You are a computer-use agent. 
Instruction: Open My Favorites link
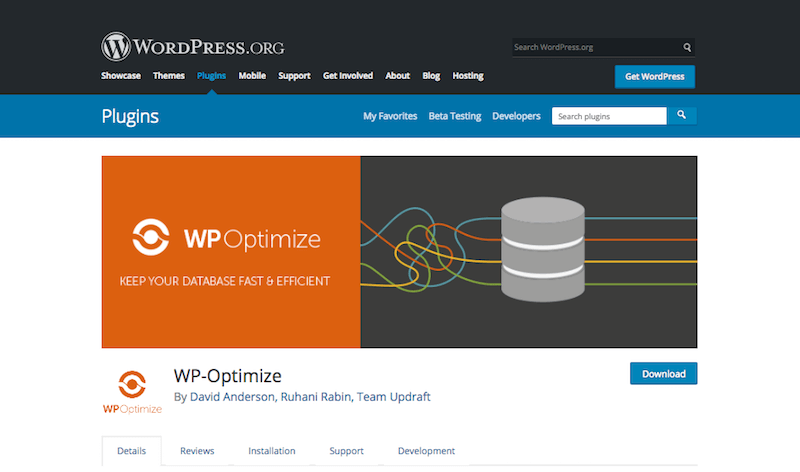pyautogui.click(x=390, y=116)
